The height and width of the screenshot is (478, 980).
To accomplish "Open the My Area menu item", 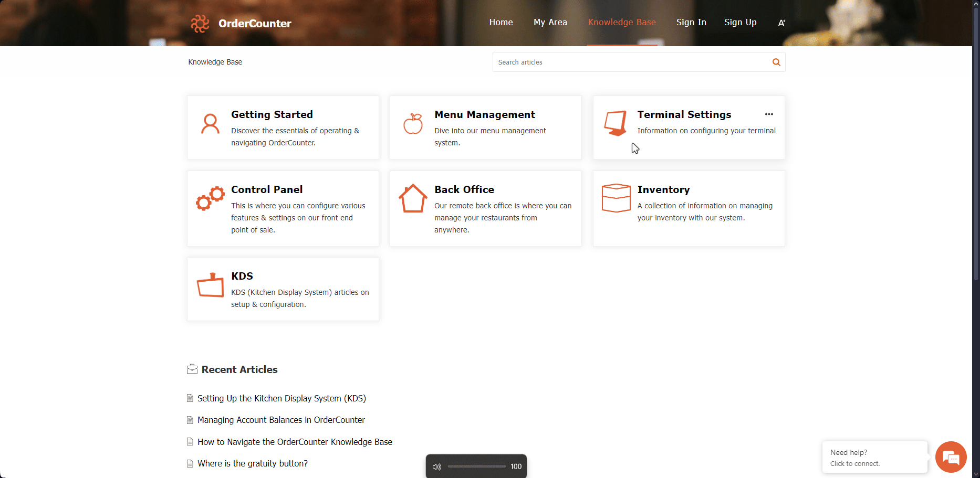I will 550,22.
